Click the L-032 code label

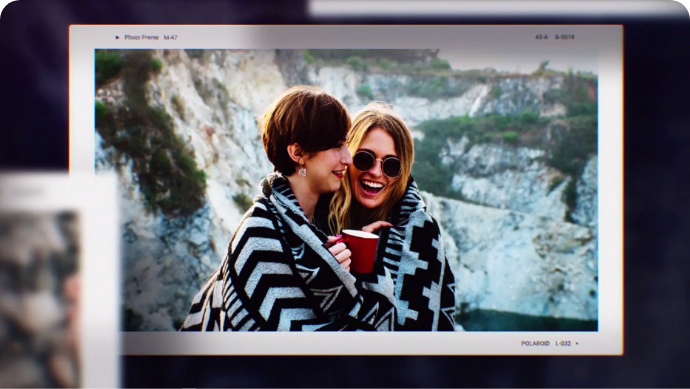pyautogui.click(x=563, y=343)
